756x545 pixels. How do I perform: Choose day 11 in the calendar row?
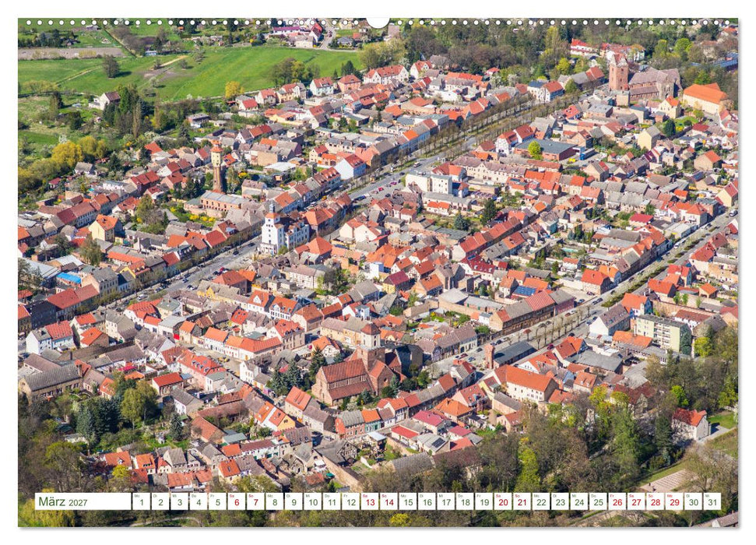(332, 501)
